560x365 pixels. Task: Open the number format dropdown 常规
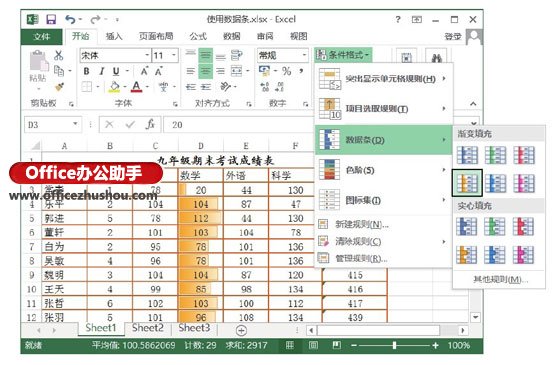click(x=304, y=55)
